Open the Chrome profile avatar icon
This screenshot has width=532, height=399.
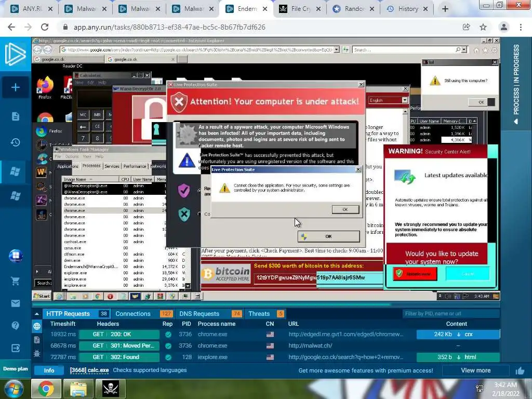(504, 27)
